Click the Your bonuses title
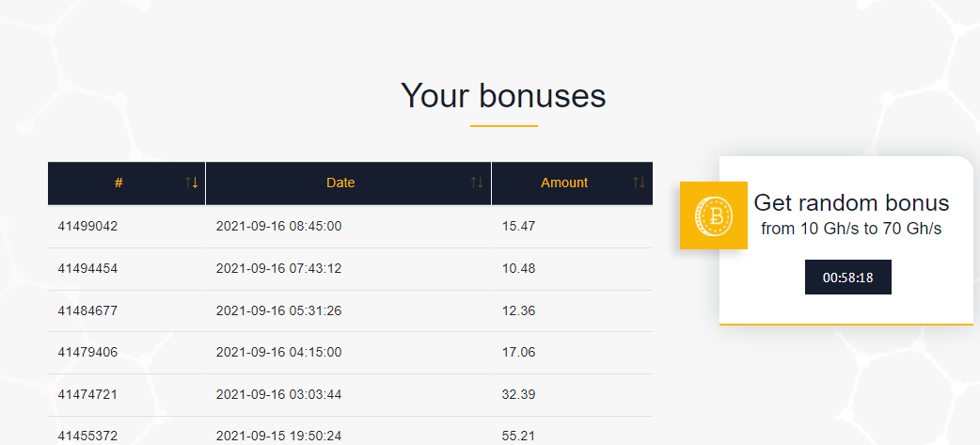Image resolution: width=980 pixels, height=445 pixels. click(x=503, y=96)
